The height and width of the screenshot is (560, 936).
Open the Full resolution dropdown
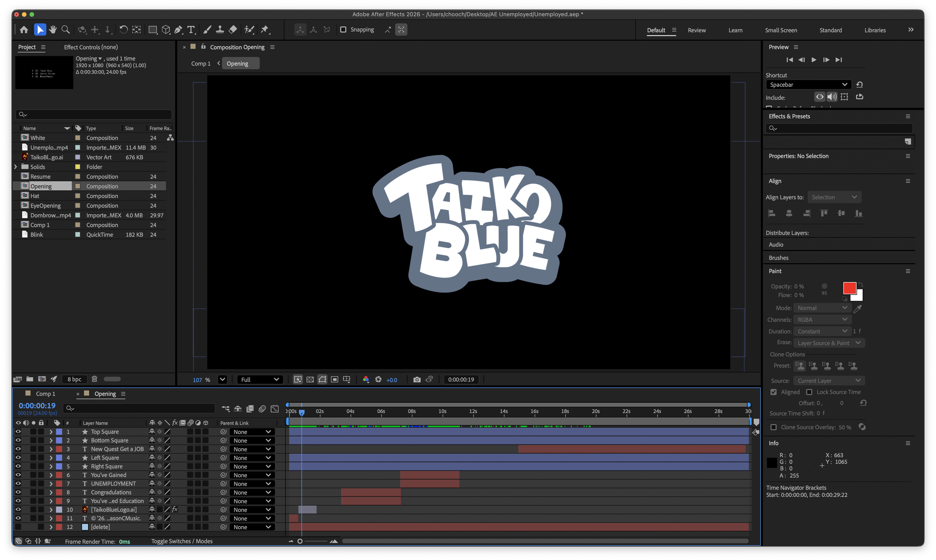tap(260, 380)
